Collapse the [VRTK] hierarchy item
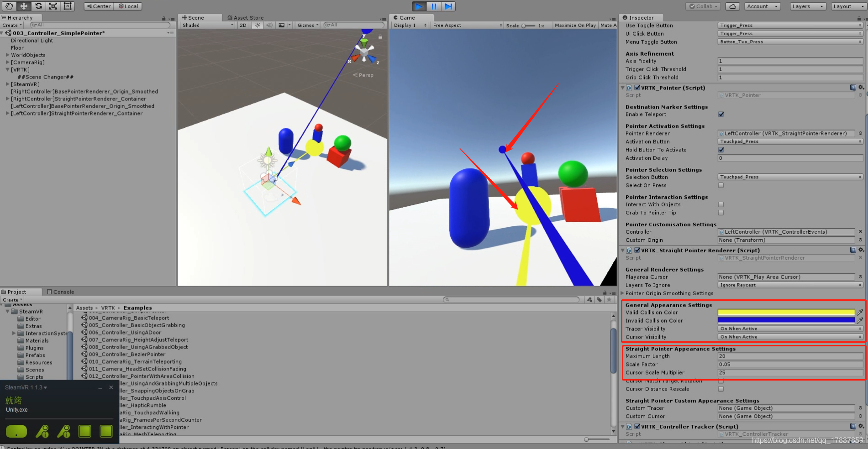The width and height of the screenshot is (868, 449). [x=8, y=69]
